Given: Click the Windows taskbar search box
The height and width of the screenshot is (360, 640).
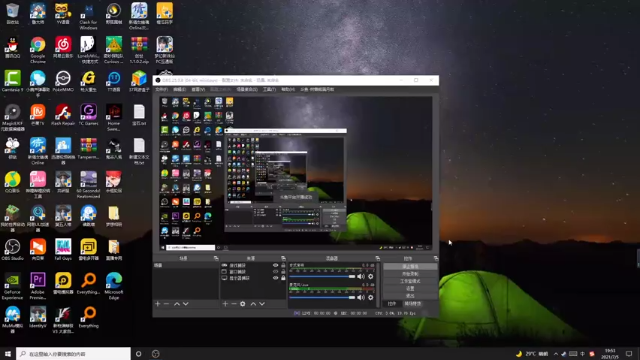Looking at the screenshot, I should pyautogui.click(x=73, y=354).
